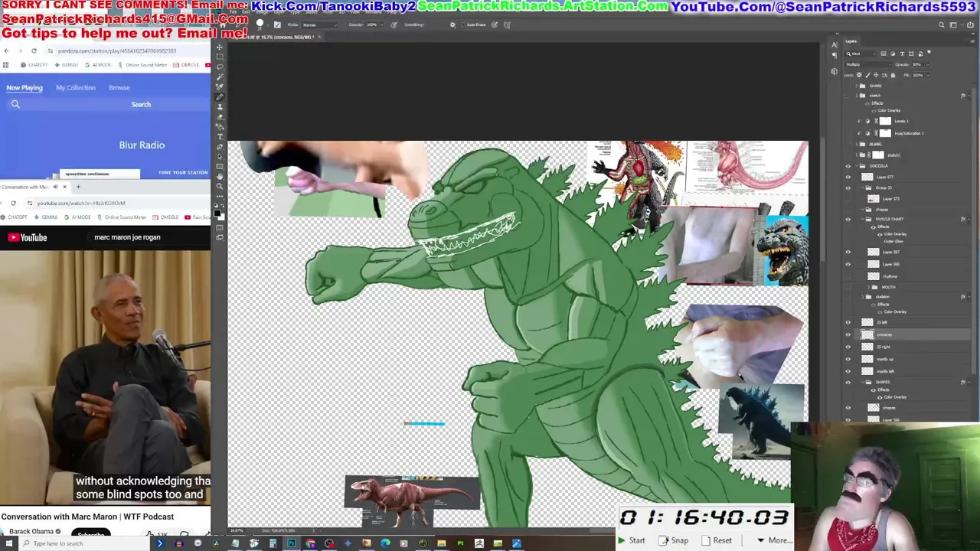Click lock transparent pixels icon
Image resolution: width=980 pixels, height=551 pixels.
tap(859, 75)
